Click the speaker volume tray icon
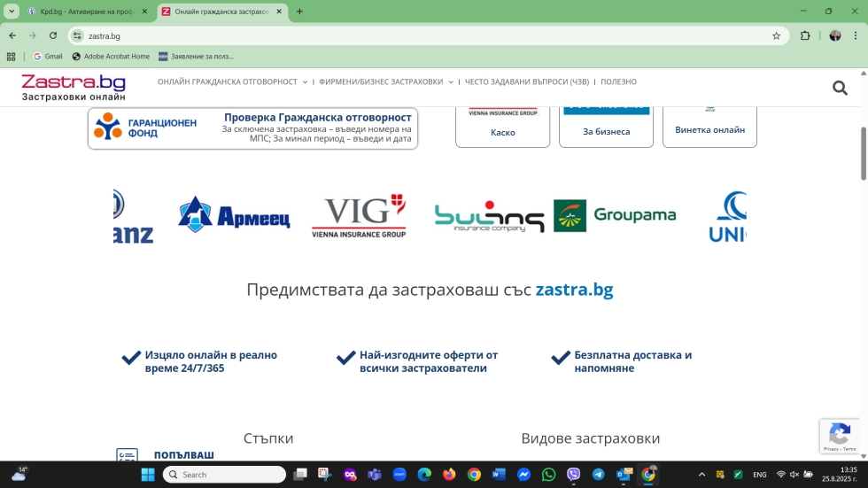Image resolution: width=868 pixels, height=488 pixels. click(794, 475)
